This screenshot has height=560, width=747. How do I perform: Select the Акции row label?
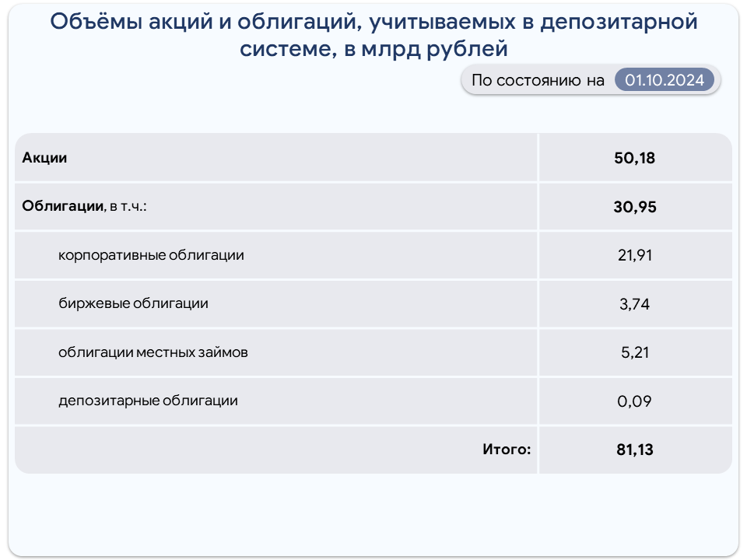click(x=44, y=158)
